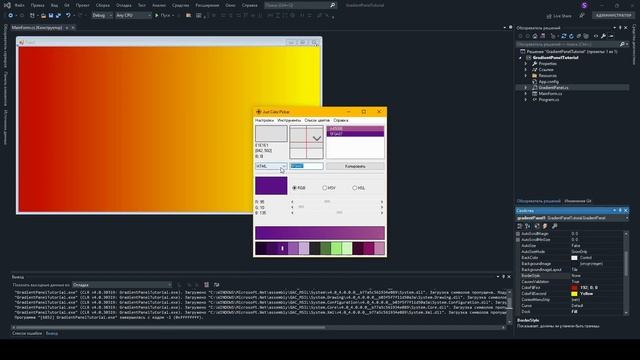The height and width of the screenshot is (360, 640).
Task: Click the Properties wrench icon in Solution Explorer toolbar
Action: [603, 36]
